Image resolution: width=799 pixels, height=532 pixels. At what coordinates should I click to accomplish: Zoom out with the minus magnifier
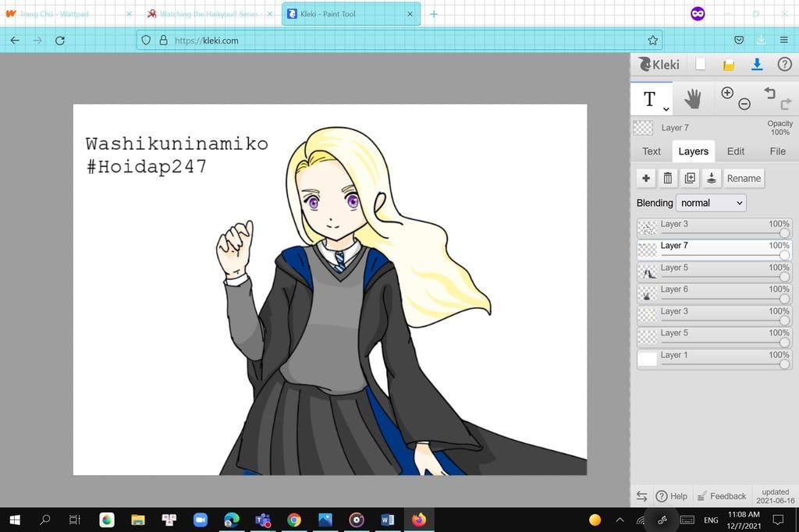pyautogui.click(x=744, y=104)
